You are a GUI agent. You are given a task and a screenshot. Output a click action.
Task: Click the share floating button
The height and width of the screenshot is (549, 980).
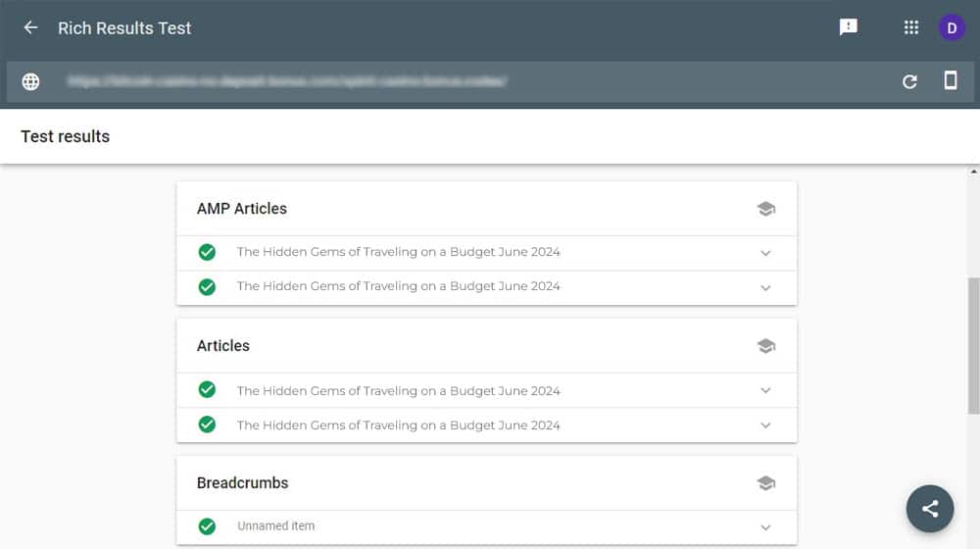[x=930, y=509]
